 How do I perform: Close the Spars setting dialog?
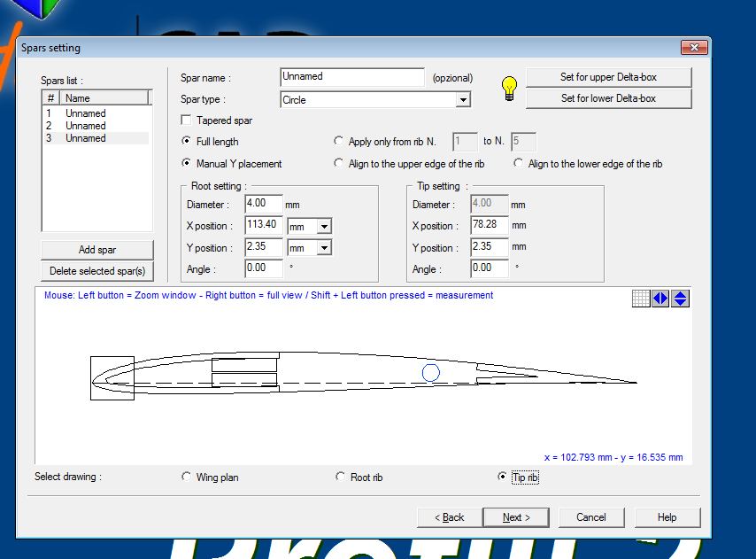tap(694, 48)
